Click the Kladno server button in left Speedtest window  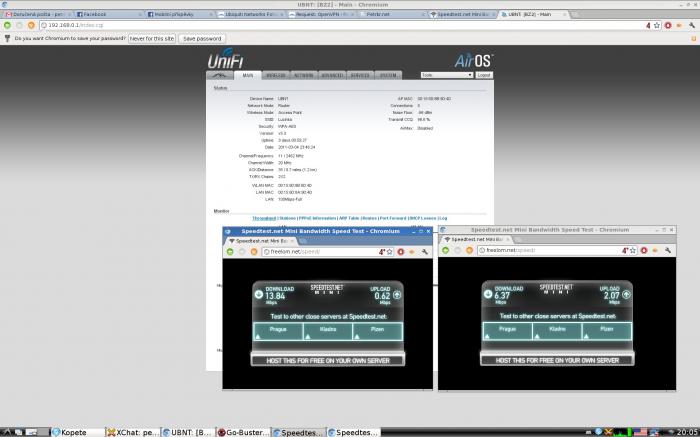point(328,332)
